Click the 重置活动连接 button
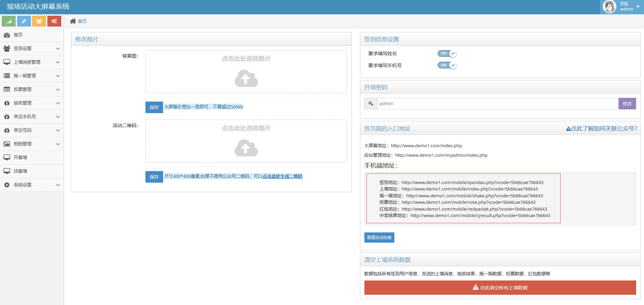Viewport: 644px width, 305px height. tap(379, 238)
